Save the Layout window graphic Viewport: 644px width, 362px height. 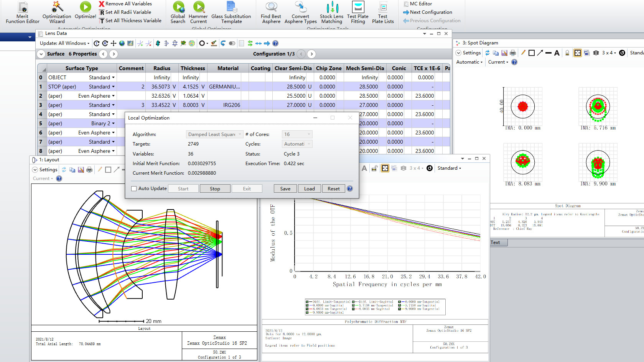[81, 170]
